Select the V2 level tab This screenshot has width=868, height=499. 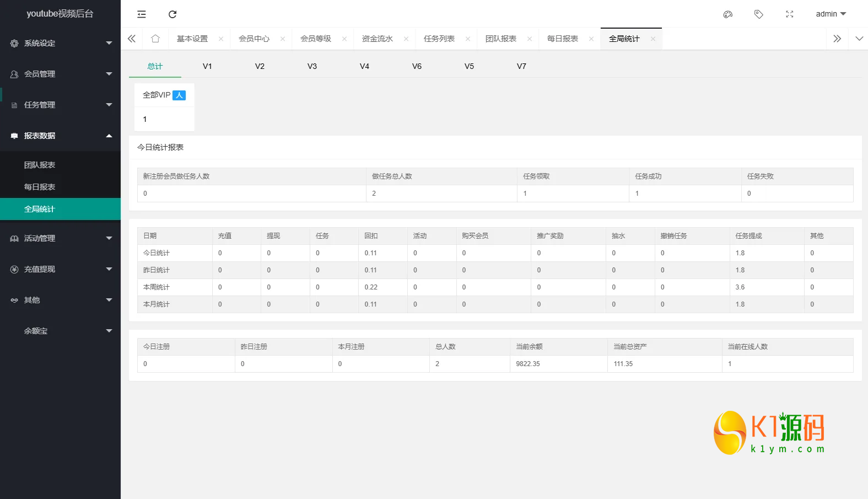pos(260,66)
